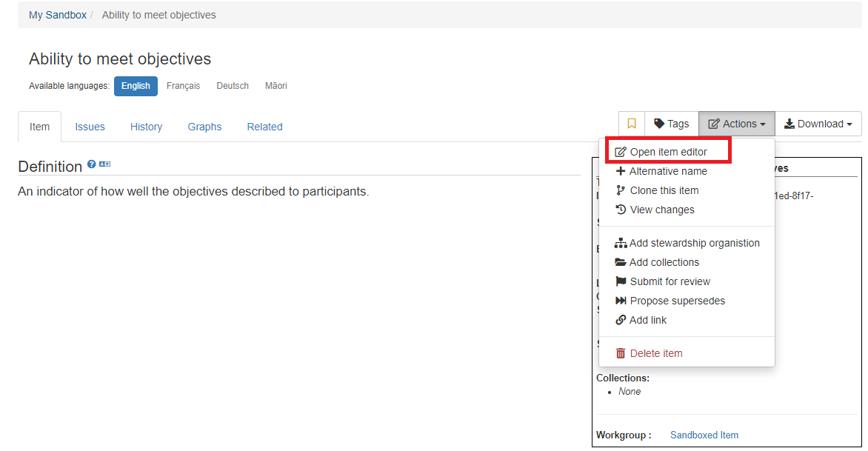Collapse the Actions dropdown menu
The height and width of the screenshot is (451, 868).
pos(736,124)
